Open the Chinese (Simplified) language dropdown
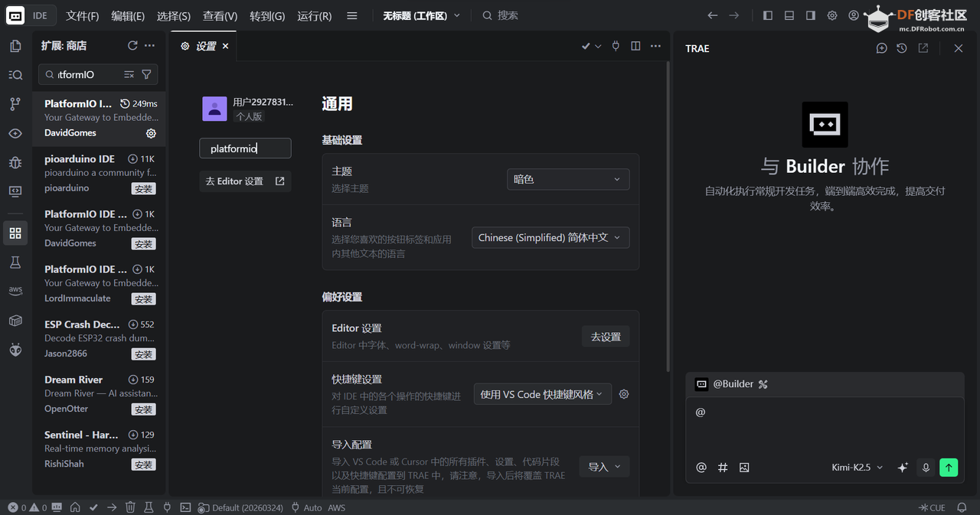 (x=550, y=237)
